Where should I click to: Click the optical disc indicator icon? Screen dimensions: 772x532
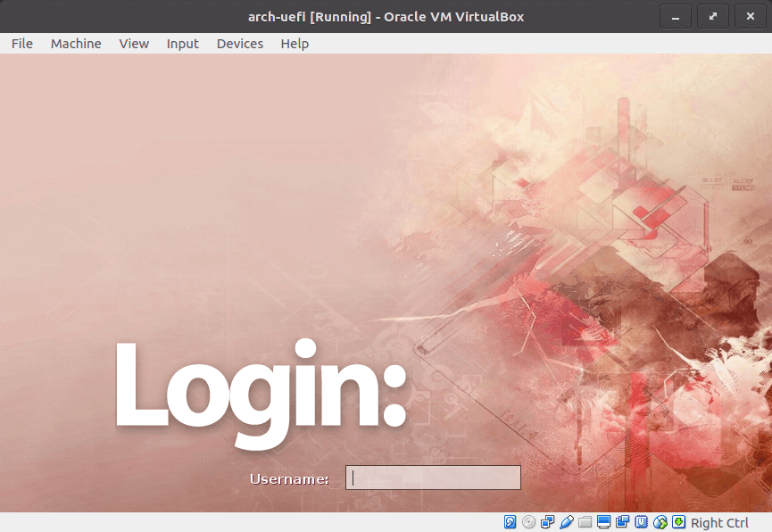pyautogui.click(x=529, y=522)
